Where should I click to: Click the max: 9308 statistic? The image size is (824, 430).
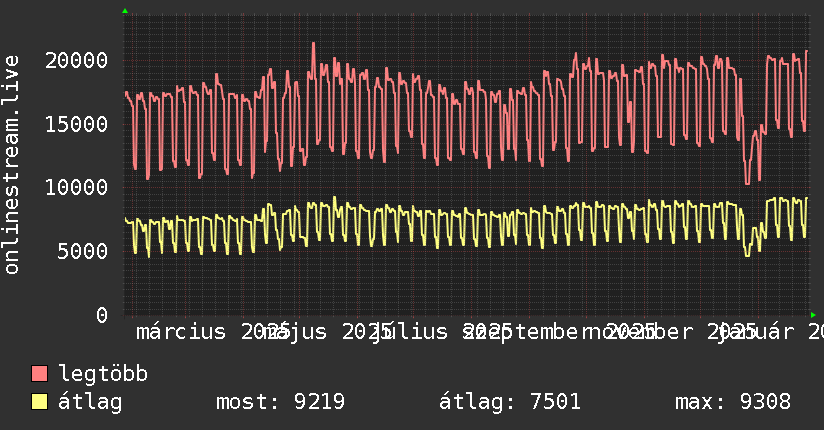click(733, 402)
